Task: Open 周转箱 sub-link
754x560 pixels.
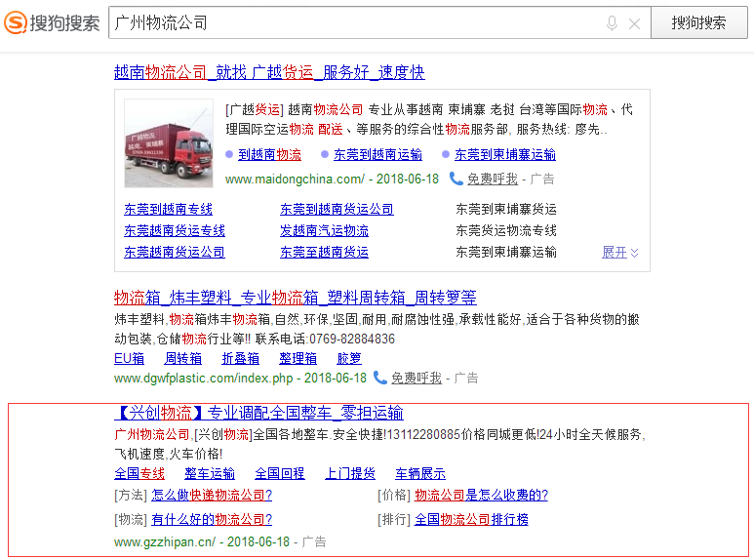Action: click(x=183, y=358)
